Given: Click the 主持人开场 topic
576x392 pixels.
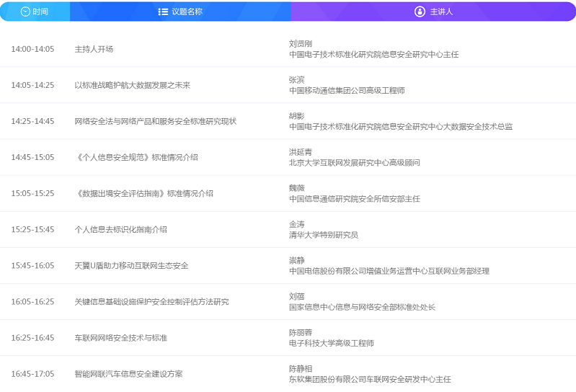Looking at the screenshot, I should (94, 49).
